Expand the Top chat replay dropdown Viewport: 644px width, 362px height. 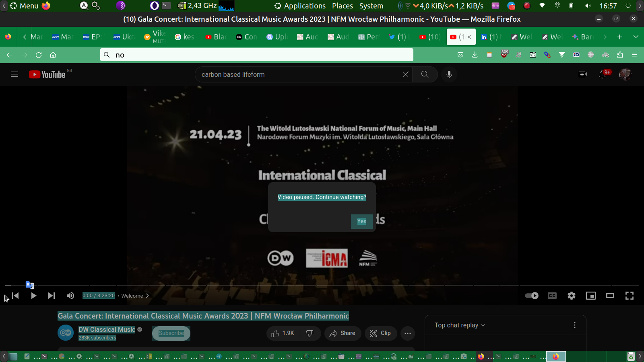[460, 325]
